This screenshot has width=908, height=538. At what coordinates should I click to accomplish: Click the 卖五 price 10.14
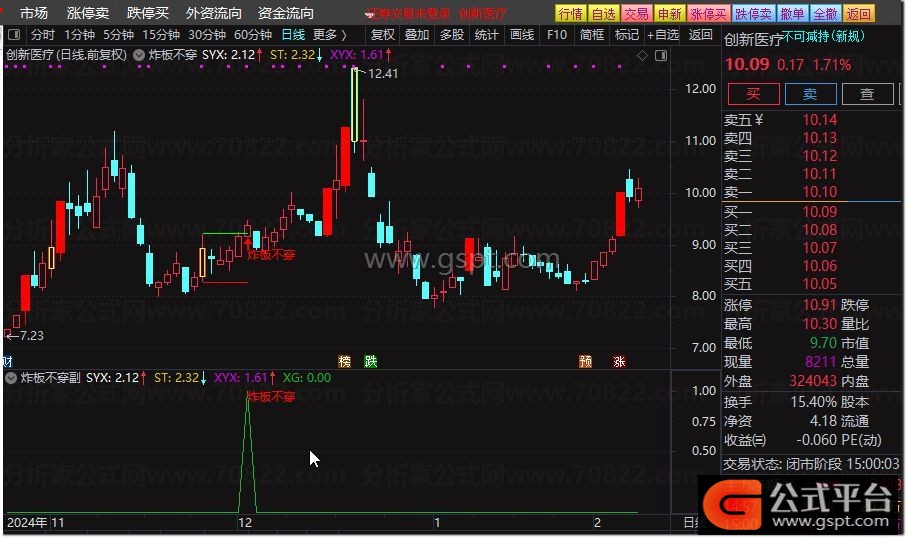click(819, 120)
